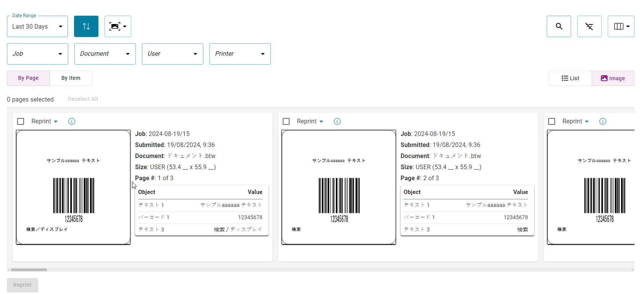Switch to By Item tab

coord(71,78)
